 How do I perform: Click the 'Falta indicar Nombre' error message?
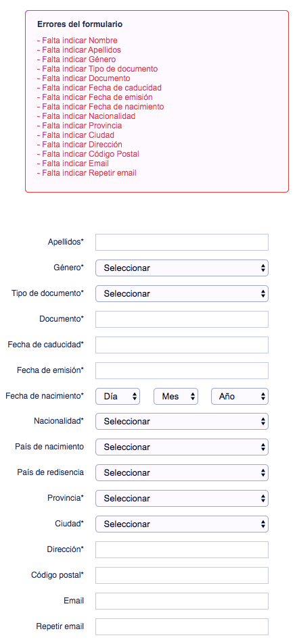pyautogui.click(x=77, y=41)
